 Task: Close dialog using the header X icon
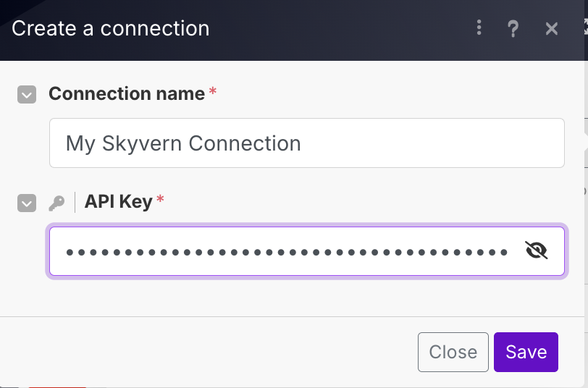[x=552, y=29]
